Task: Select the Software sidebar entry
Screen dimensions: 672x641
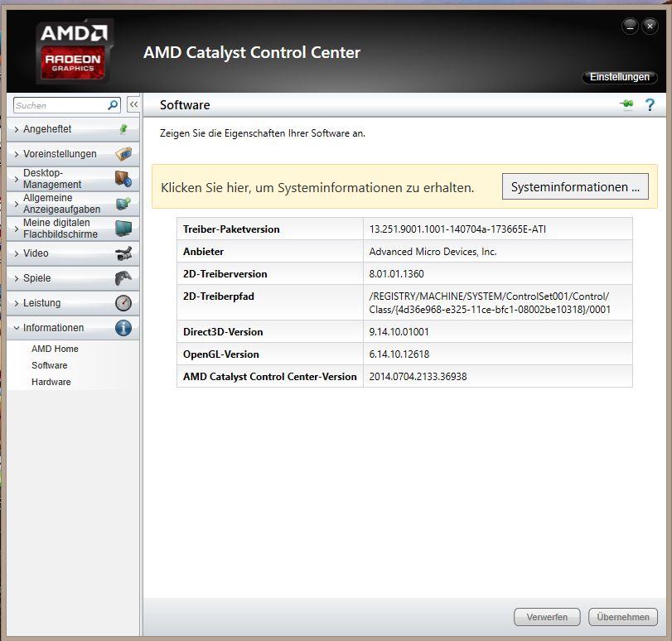Action: [49, 365]
